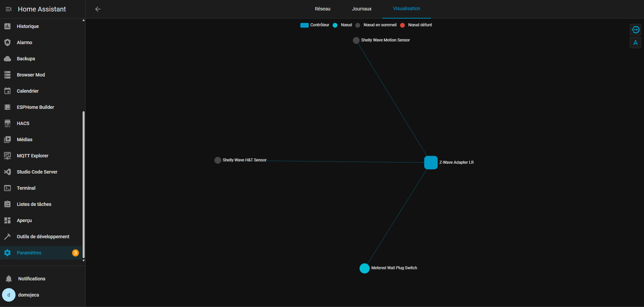Open ESPHome Builder from the sidebar
The image size is (644, 307).
click(x=35, y=107)
